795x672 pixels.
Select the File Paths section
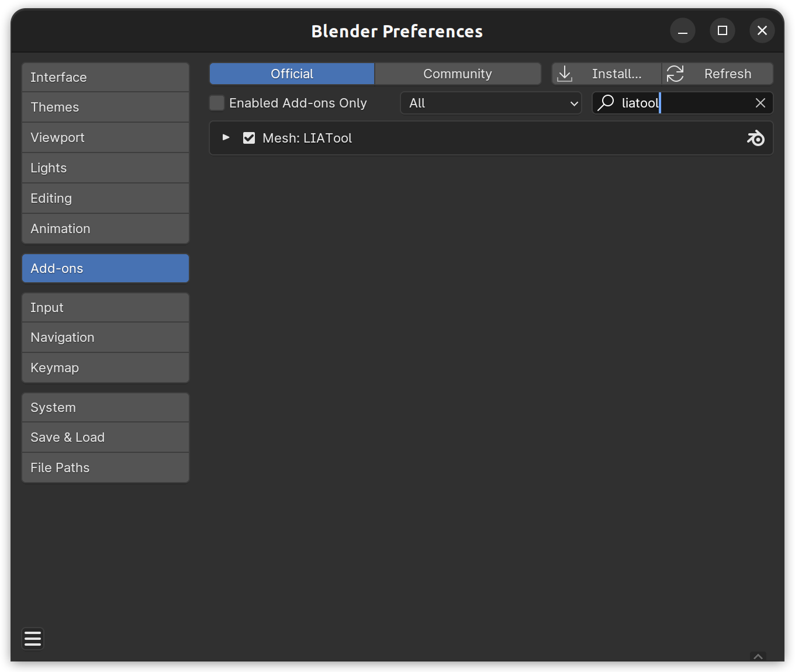[x=105, y=468]
